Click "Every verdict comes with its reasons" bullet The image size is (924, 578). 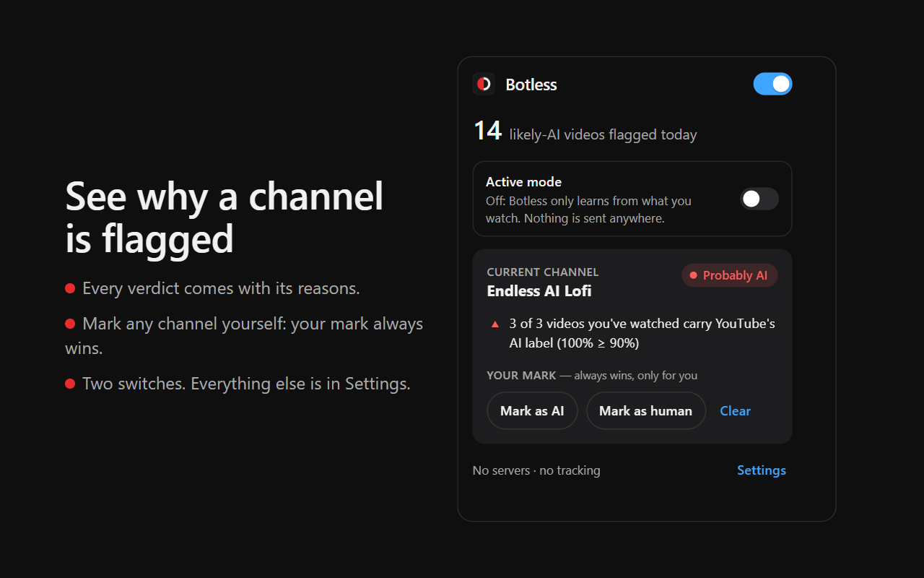click(221, 288)
